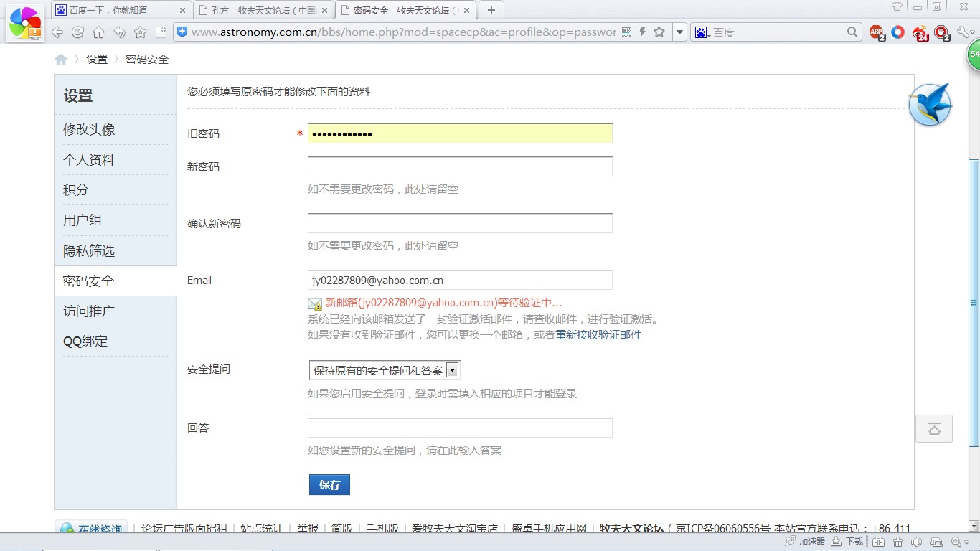
Task: Reload the page with refresh icon
Action: (77, 32)
